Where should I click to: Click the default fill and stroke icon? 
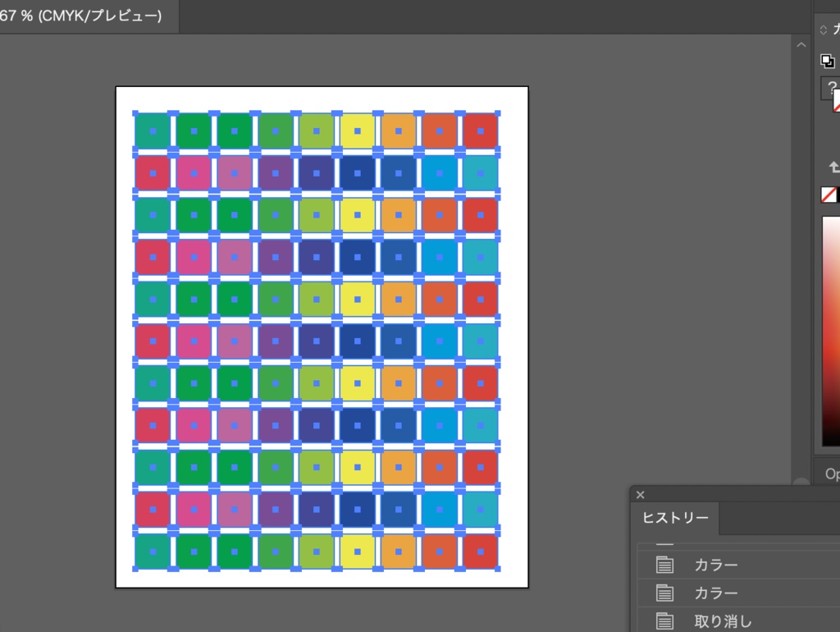tap(828, 61)
